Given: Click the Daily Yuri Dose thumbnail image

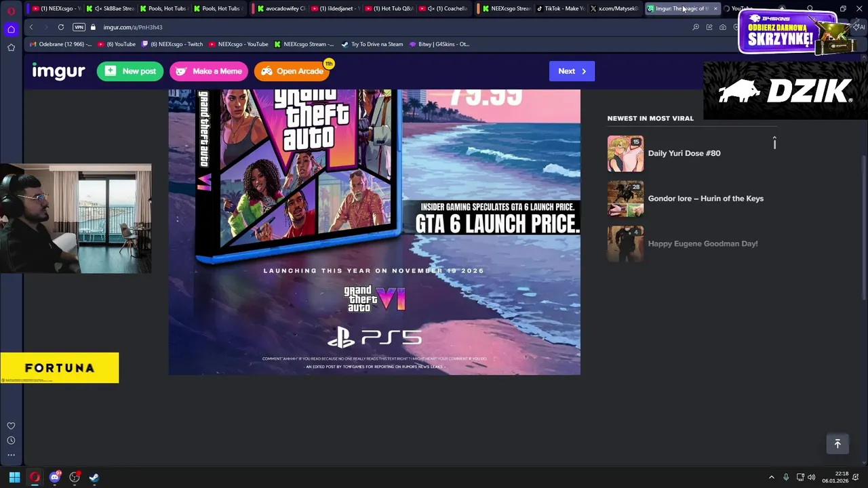Looking at the screenshot, I should pyautogui.click(x=625, y=154).
